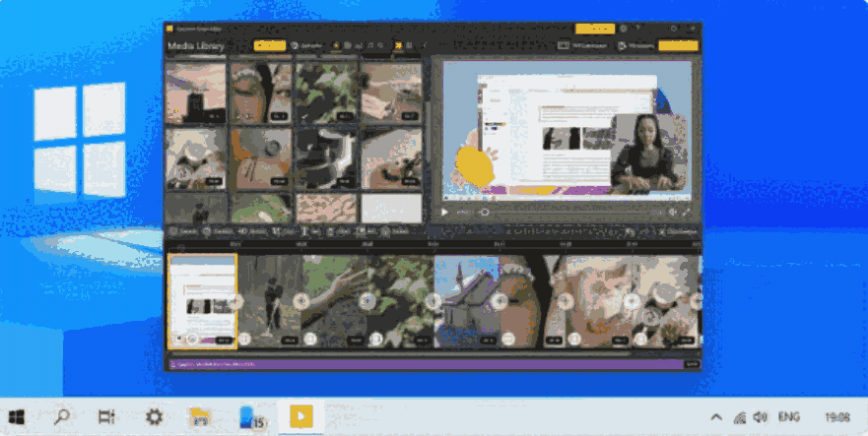Open the system tray volume control
The width and height of the screenshot is (868, 436).
tap(761, 417)
